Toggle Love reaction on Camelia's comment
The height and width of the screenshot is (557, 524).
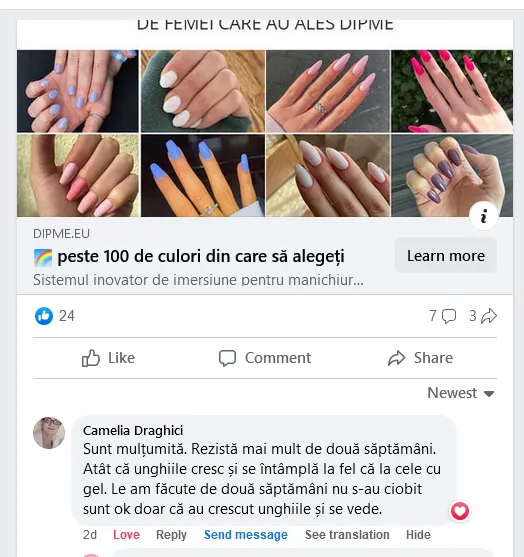(x=126, y=535)
